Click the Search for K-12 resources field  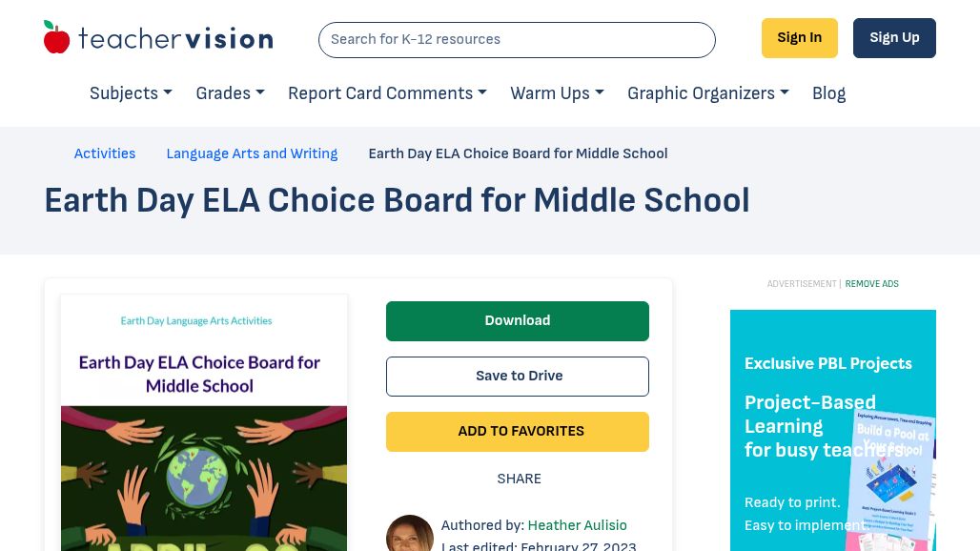pyautogui.click(x=517, y=40)
